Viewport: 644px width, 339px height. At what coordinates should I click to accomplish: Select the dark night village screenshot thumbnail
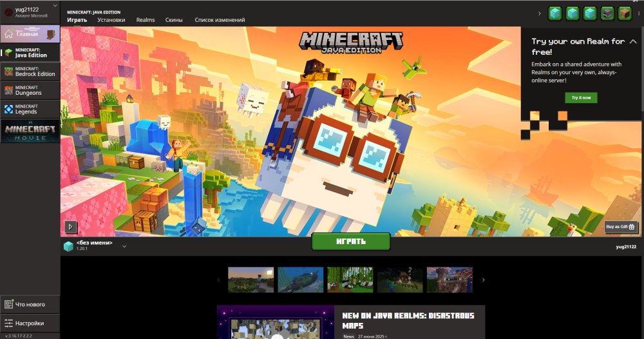click(400, 280)
